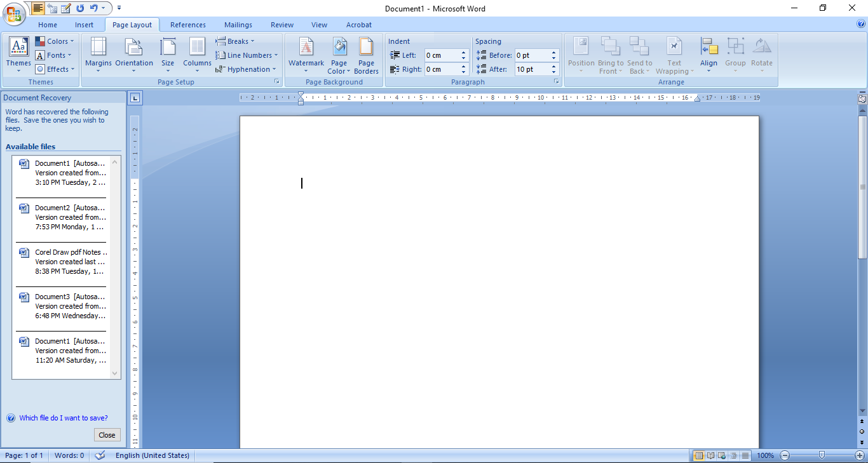This screenshot has height=463, width=868.
Task: Switch to the References tab
Action: pos(187,25)
